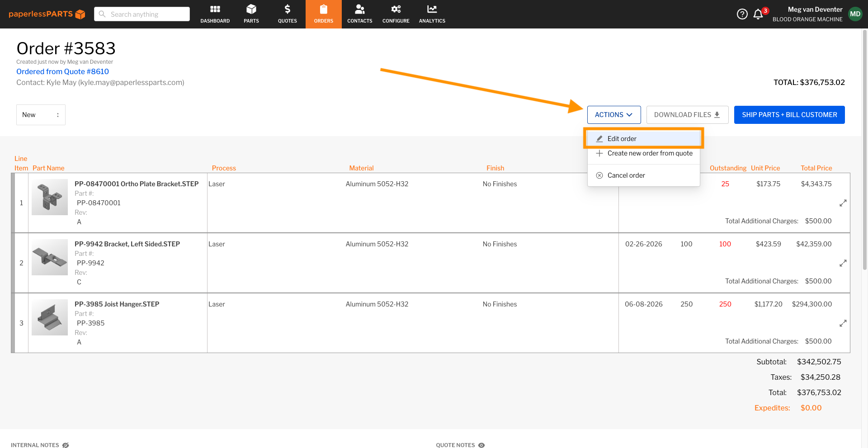
Task: Click the Expedites $0.00 value
Action: pyautogui.click(x=811, y=408)
